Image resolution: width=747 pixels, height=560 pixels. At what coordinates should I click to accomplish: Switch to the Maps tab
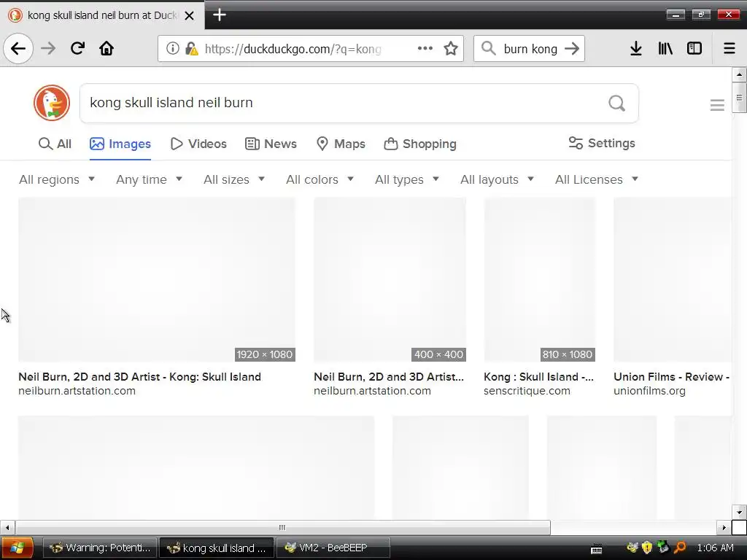click(x=341, y=144)
